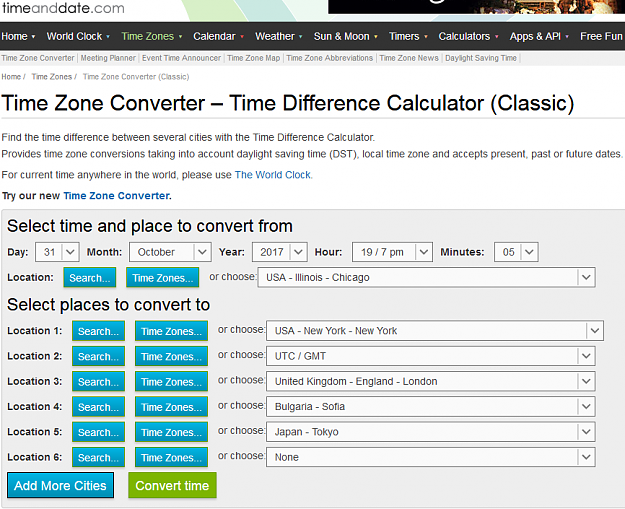
Task: Click Search button for Location 3
Action: click(98, 381)
